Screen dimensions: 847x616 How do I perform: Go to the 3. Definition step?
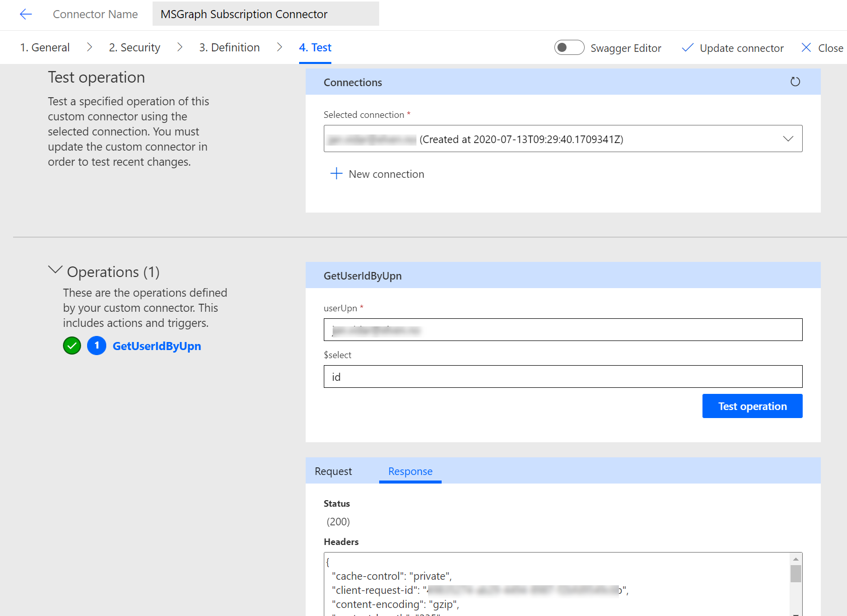coord(229,47)
